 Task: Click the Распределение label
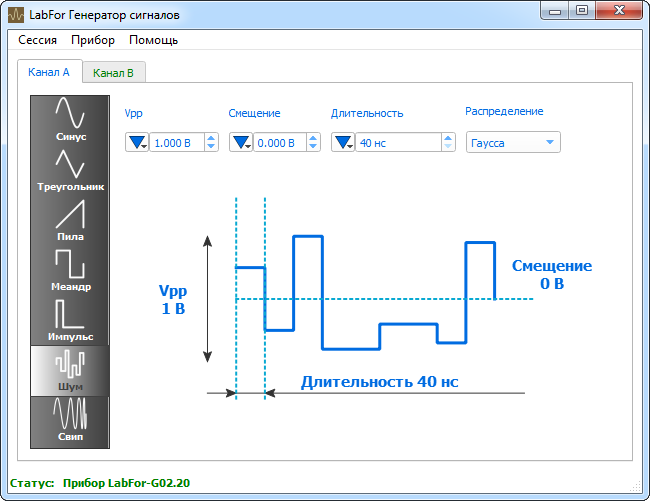(504, 111)
